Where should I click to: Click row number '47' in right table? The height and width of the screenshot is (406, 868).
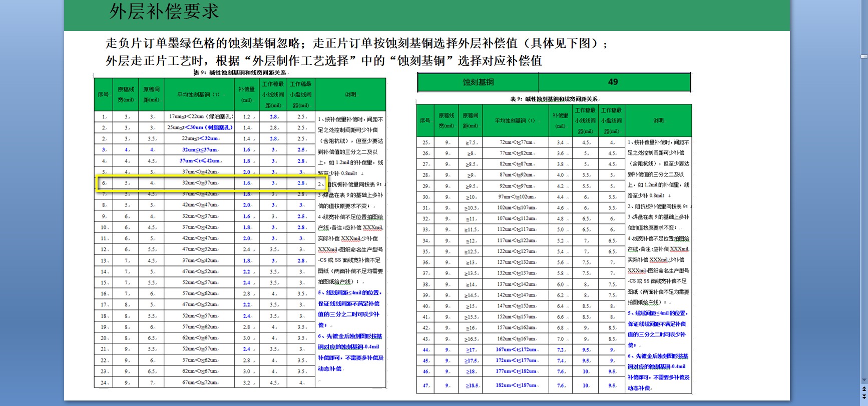[x=426, y=385]
